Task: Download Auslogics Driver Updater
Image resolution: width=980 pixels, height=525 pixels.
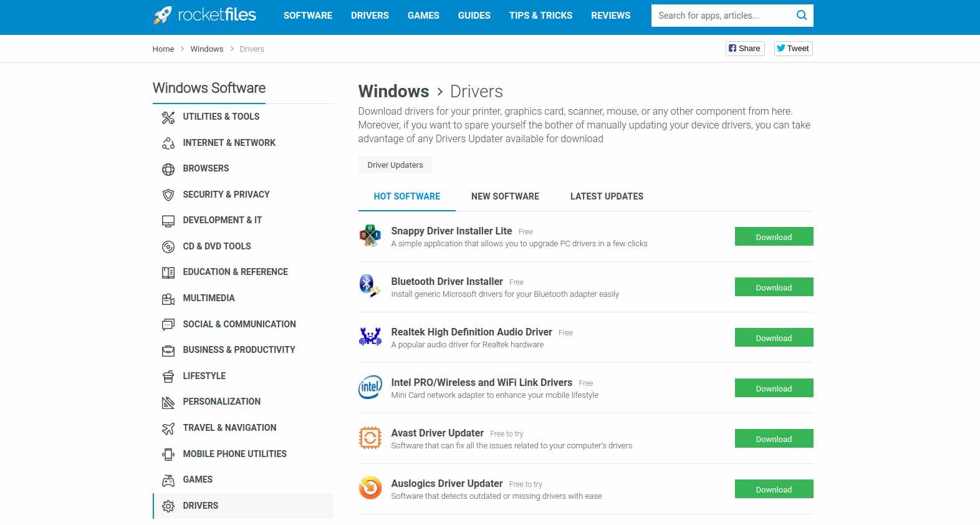Action: pyautogui.click(x=774, y=489)
